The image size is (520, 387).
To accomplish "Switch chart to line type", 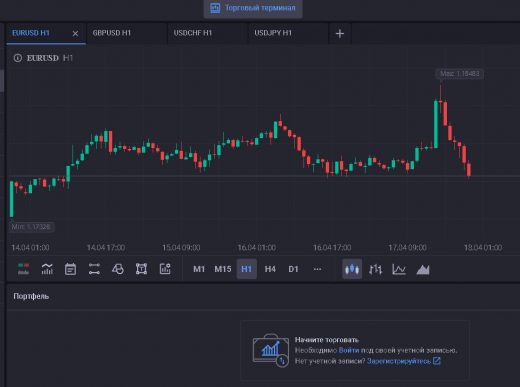I will coord(399,269).
